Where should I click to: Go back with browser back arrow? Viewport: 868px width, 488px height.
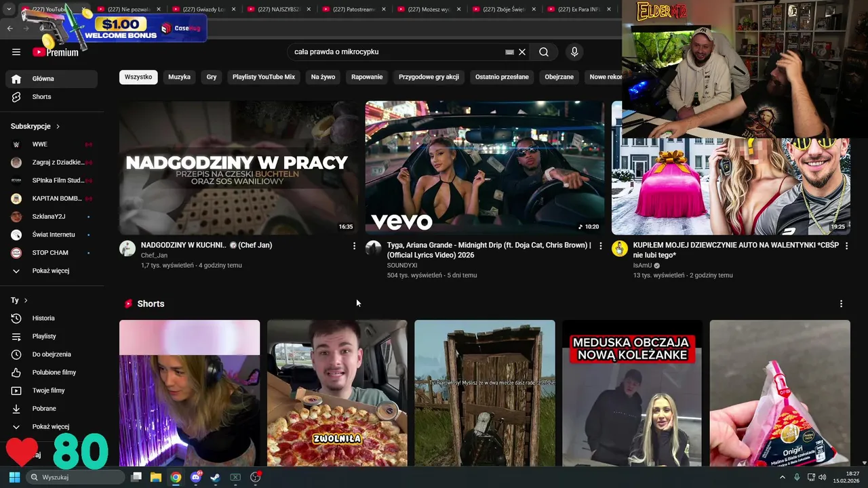pos(9,28)
